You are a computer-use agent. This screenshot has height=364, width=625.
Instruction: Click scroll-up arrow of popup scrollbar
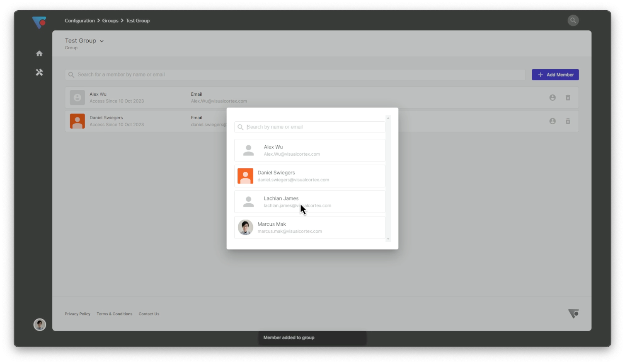(x=388, y=118)
